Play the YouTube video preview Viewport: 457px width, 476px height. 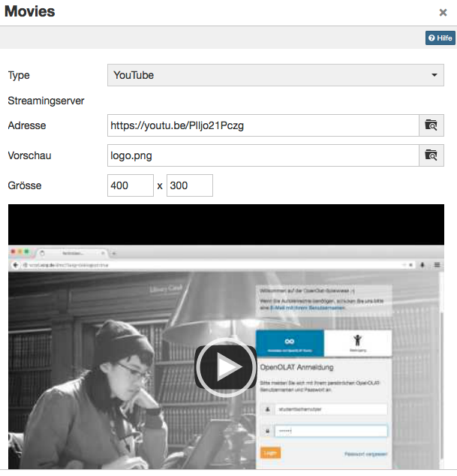click(x=226, y=367)
